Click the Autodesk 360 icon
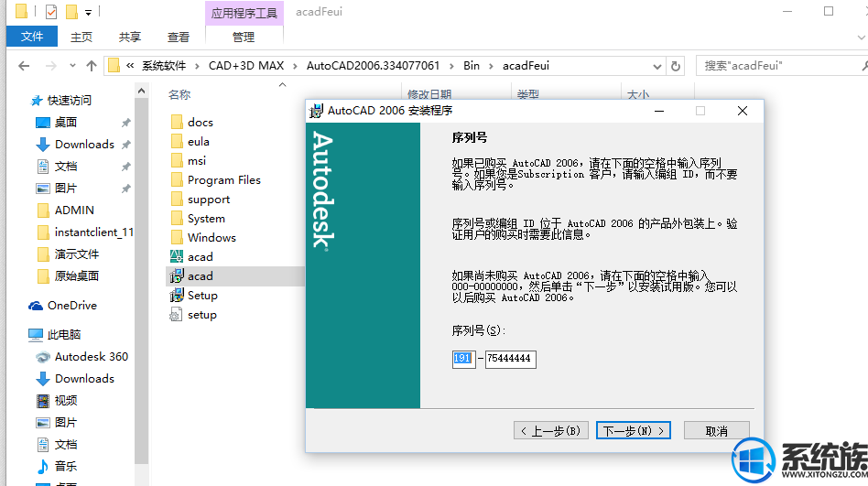This screenshot has height=486, width=868. click(43, 357)
